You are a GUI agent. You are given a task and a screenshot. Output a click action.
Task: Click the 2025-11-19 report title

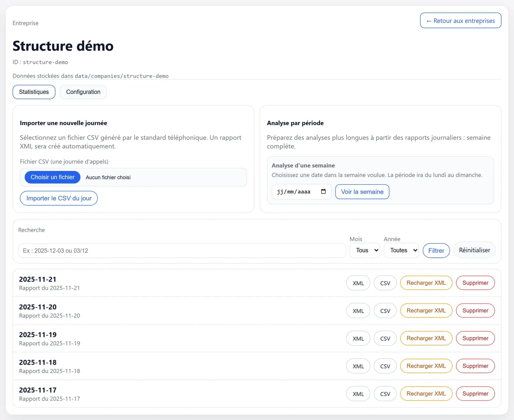pyautogui.click(x=38, y=335)
